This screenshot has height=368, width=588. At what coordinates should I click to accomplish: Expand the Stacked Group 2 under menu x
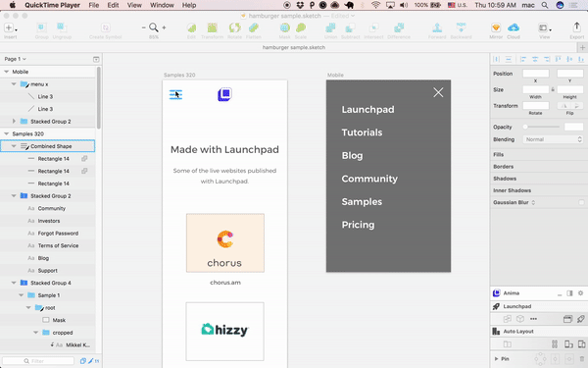pos(14,122)
